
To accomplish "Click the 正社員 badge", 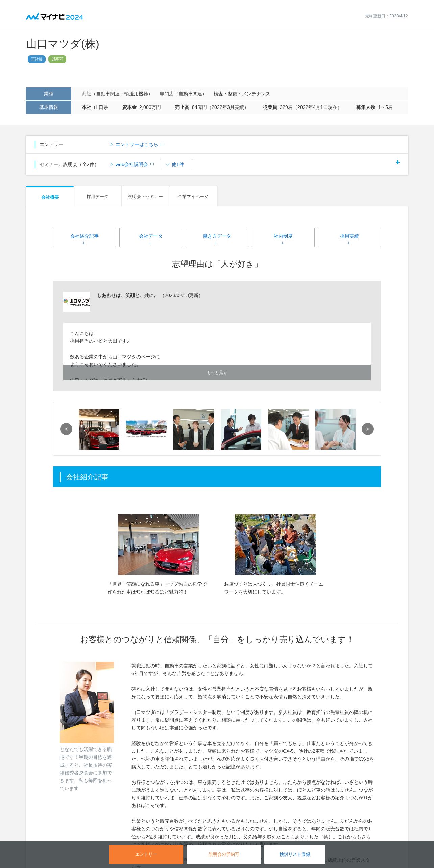I will [x=37, y=59].
